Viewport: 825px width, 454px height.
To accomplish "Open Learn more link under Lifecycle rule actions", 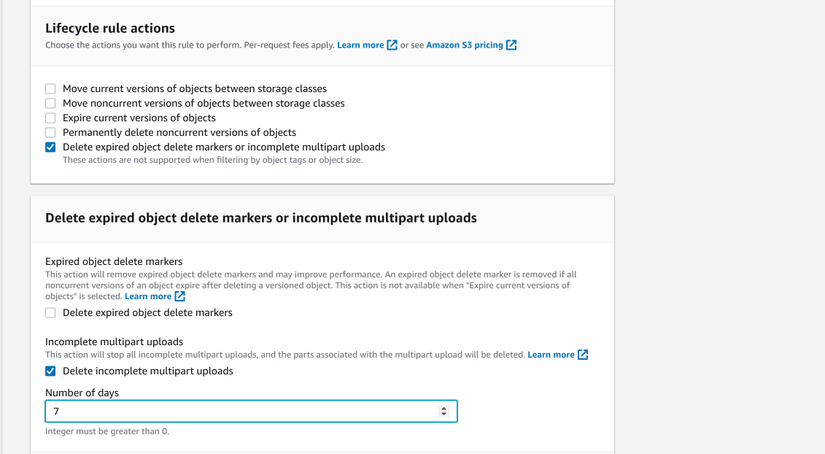I will click(x=360, y=45).
